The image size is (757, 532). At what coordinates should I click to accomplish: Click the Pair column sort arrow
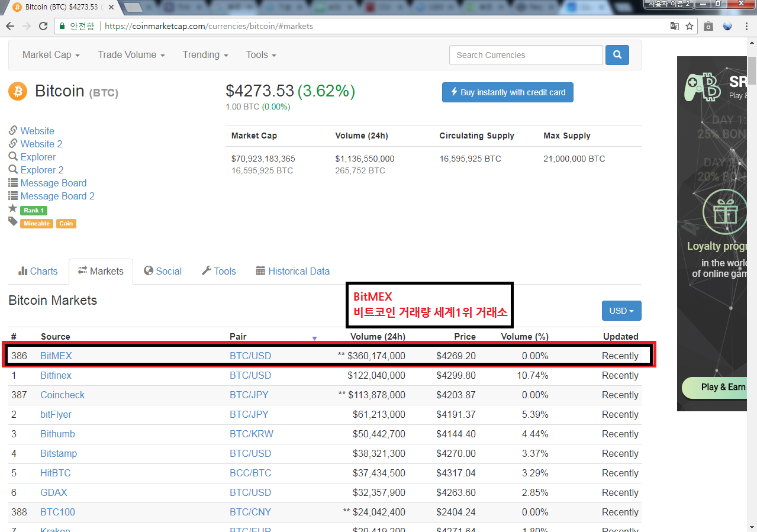coord(314,338)
